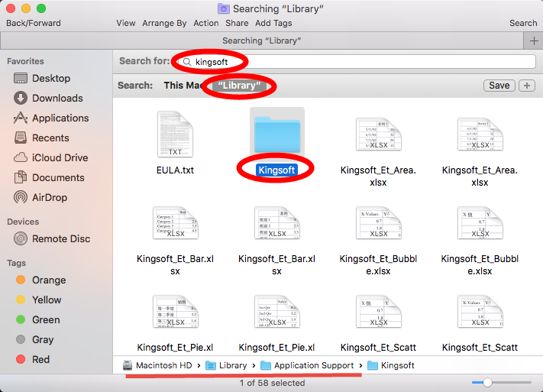543x392 pixels.
Task: Click Kingsoft folder in path bar
Action: coord(390,365)
